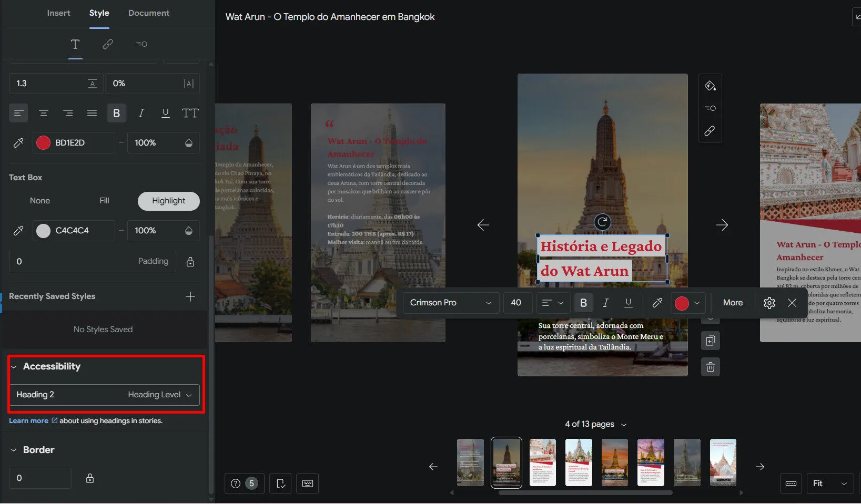This screenshot has height=504, width=861.
Task: Click the trash icon to delete page
Action: [710, 367]
